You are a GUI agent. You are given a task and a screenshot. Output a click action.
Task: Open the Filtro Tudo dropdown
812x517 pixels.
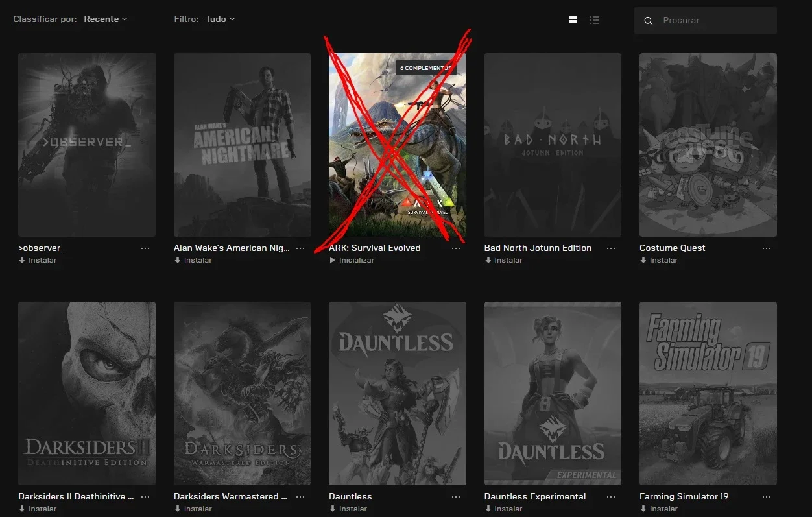pos(221,19)
